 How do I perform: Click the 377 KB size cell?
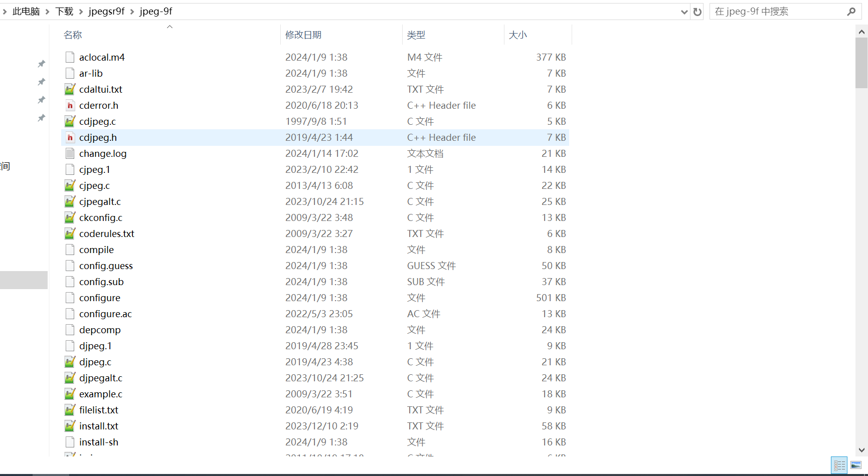click(551, 57)
